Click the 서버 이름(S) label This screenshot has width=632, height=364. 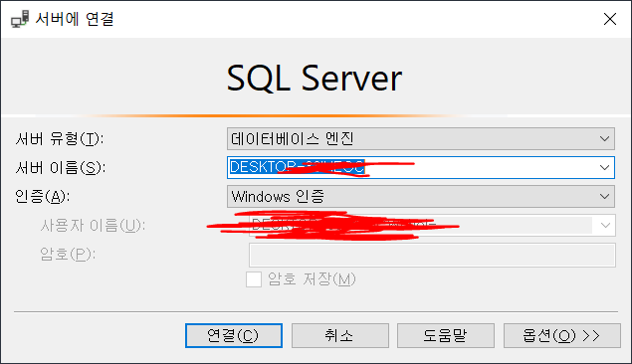tap(61, 167)
